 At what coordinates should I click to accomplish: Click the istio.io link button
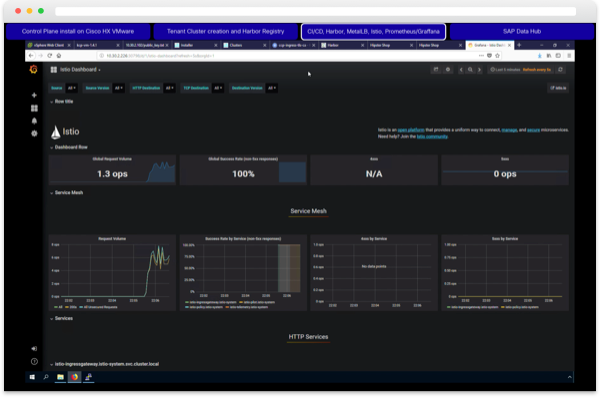[x=558, y=88]
